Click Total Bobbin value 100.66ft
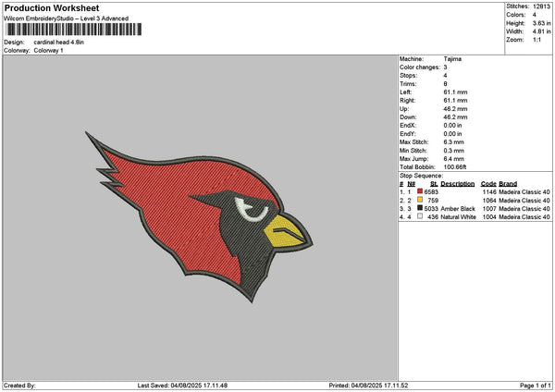The image size is (555, 392). 455,167
